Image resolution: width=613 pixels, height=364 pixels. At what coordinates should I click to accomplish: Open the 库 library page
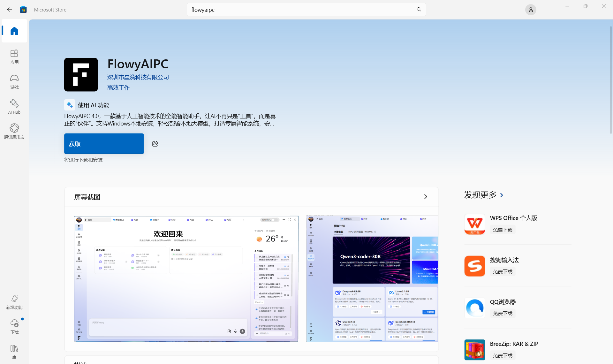14,352
